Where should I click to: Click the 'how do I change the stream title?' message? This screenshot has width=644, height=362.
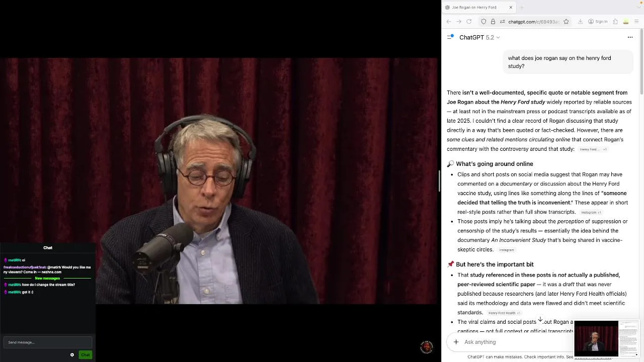tap(48, 285)
